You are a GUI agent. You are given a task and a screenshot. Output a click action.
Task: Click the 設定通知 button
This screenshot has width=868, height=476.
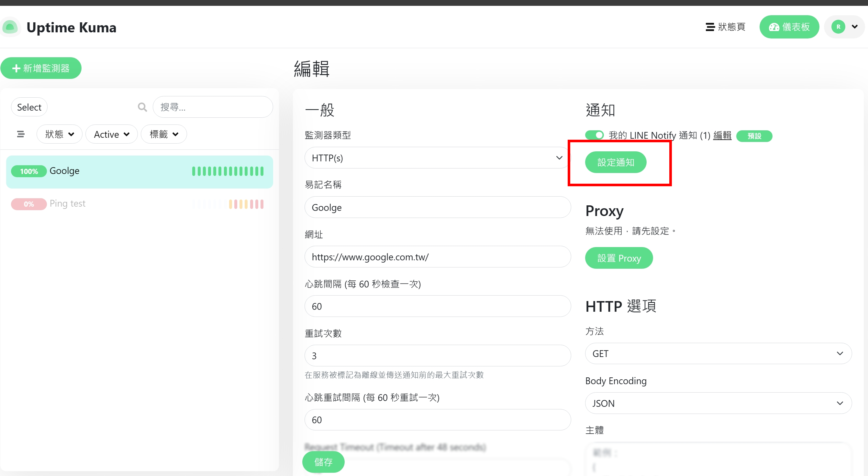point(616,162)
